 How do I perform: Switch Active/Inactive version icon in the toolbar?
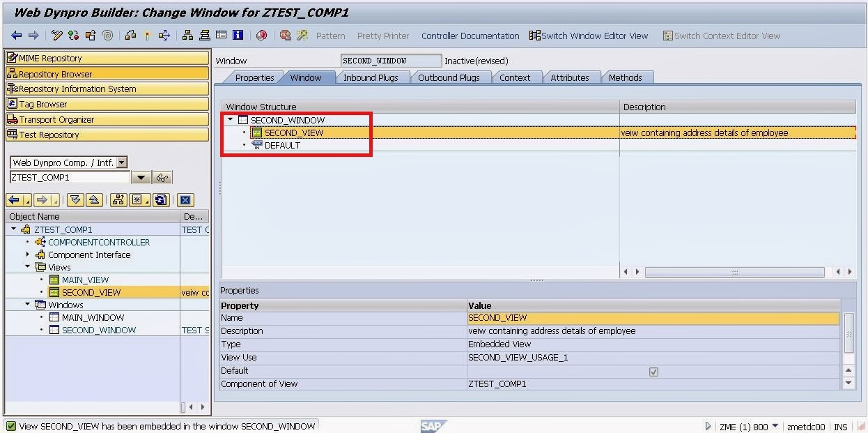coord(73,36)
